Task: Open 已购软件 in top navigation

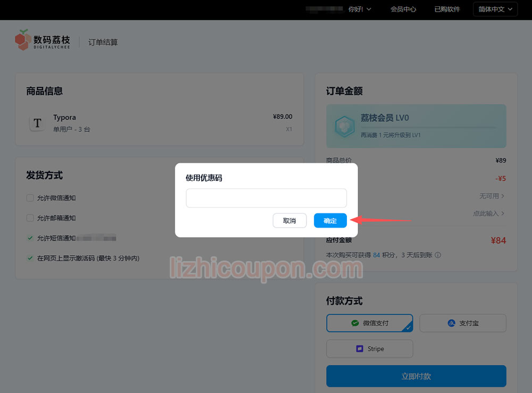Action: click(447, 9)
